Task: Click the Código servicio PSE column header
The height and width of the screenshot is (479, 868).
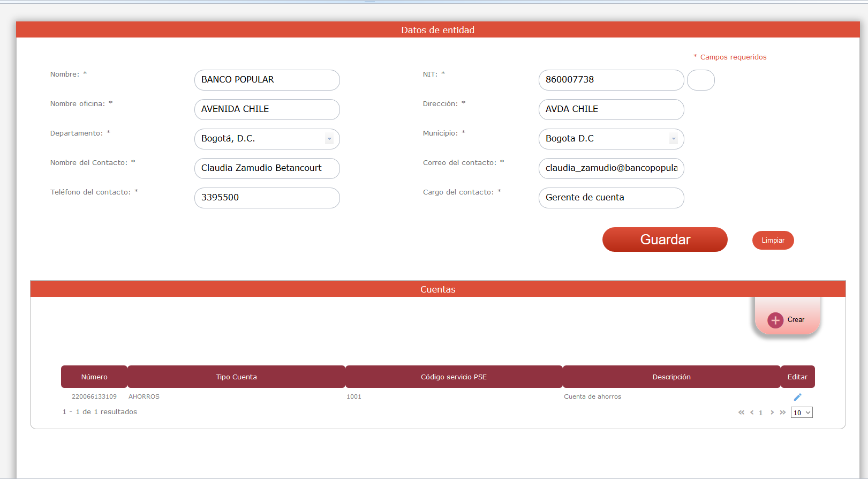Action: pos(454,377)
